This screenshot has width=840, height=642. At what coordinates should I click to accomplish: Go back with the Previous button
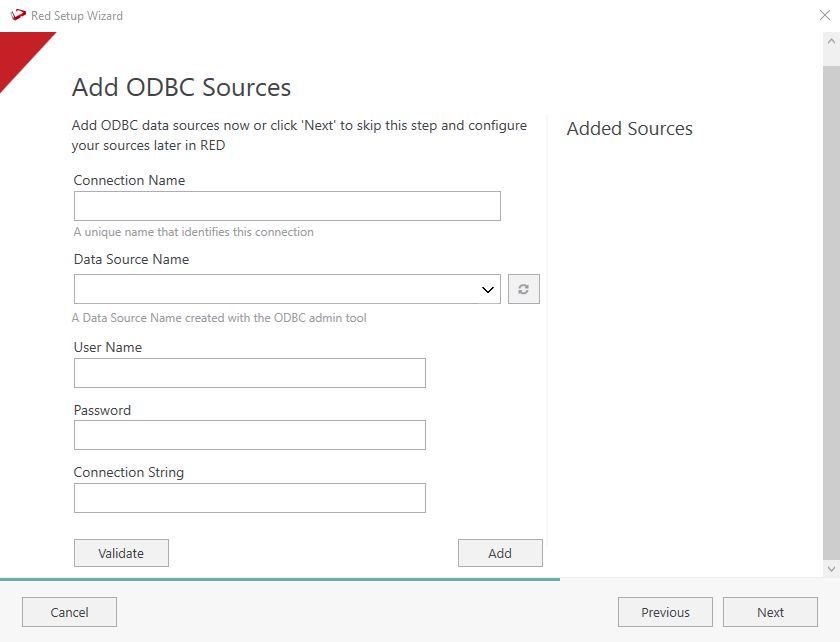click(665, 612)
